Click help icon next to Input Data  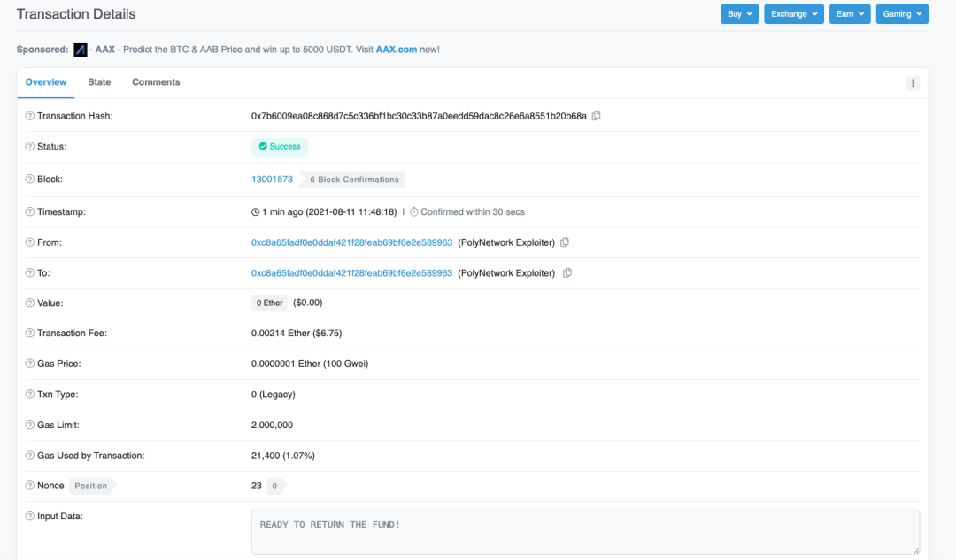click(x=29, y=516)
